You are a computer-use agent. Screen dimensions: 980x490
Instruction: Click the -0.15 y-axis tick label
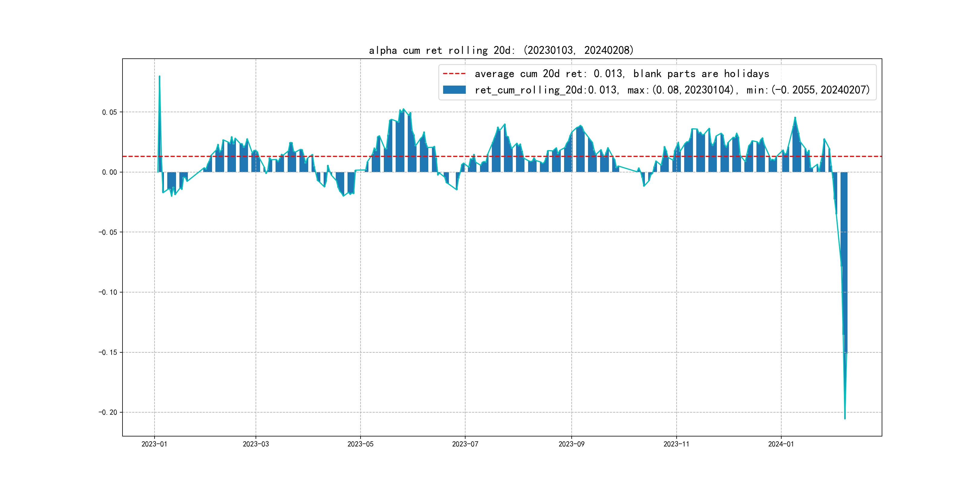click(x=108, y=352)
